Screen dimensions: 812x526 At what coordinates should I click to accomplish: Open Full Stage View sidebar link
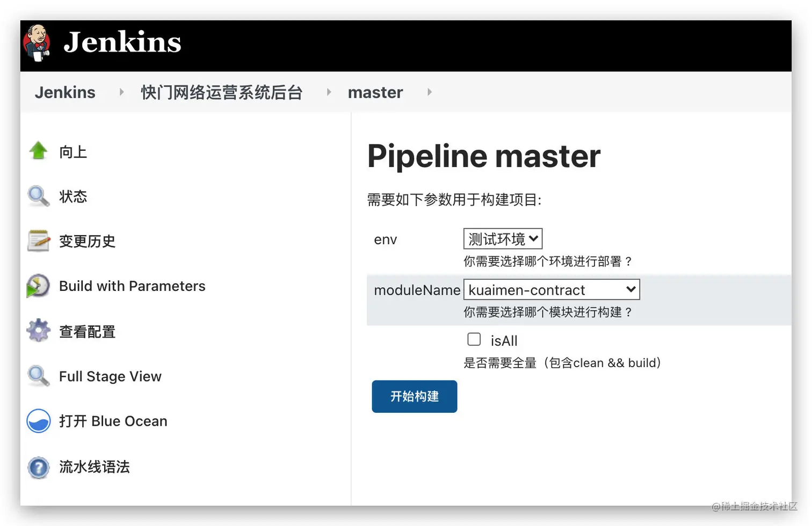[x=110, y=376]
